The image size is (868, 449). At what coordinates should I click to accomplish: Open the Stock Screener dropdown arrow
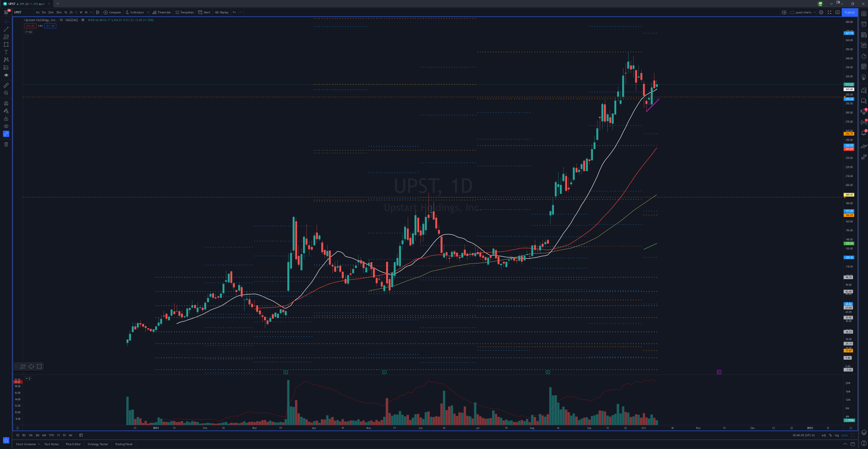pos(39,444)
